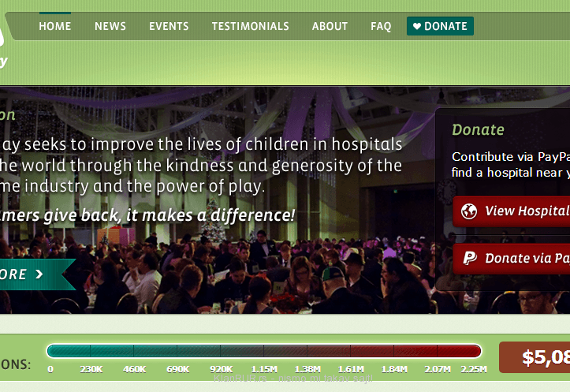The height and width of the screenshot is (392, 570).
Task: Click the donation total amount box
Action: (535, 357)
